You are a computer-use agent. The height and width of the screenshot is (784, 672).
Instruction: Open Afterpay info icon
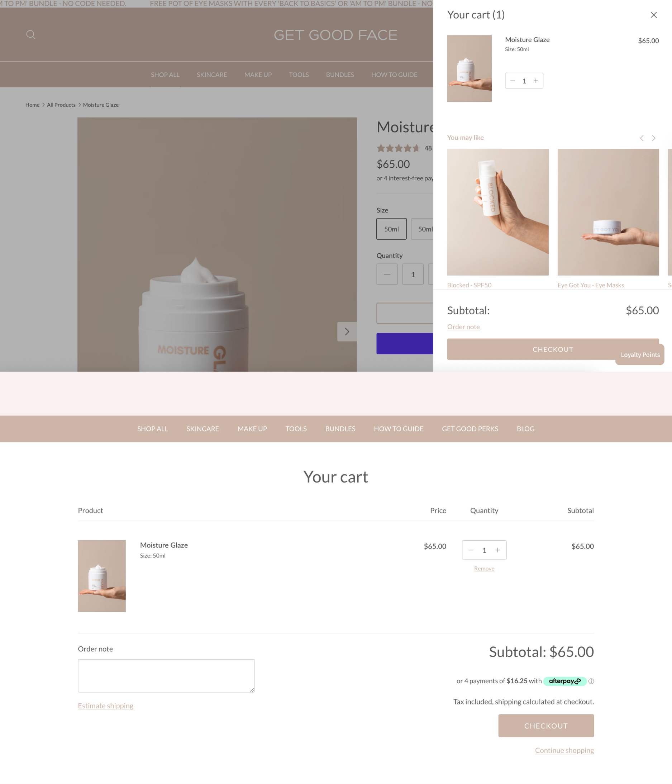[591, 681]
